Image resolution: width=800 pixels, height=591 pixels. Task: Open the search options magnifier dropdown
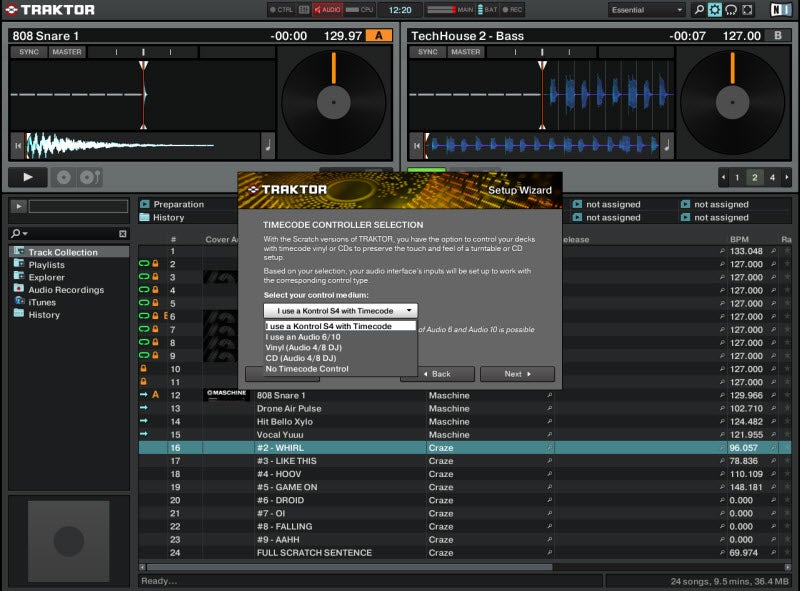pos(19,233)
